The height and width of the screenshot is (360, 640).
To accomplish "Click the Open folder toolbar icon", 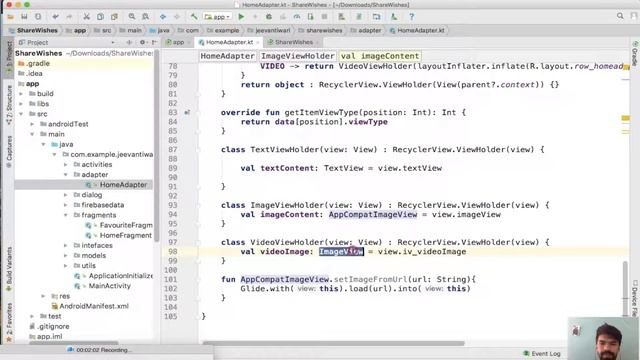I will (x=10, y=17).
